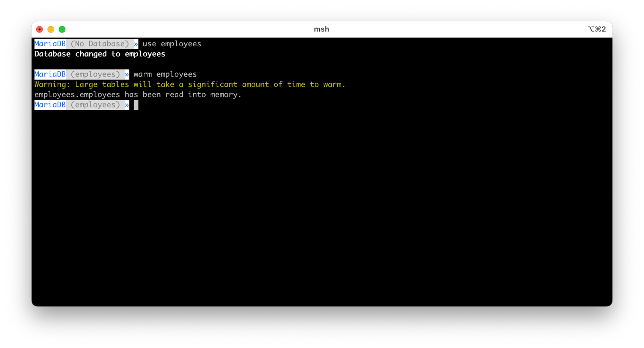Click '(employees)' segment in the last prompt
Viewport: 644px width, 348px height.
(x=95, y=105)
